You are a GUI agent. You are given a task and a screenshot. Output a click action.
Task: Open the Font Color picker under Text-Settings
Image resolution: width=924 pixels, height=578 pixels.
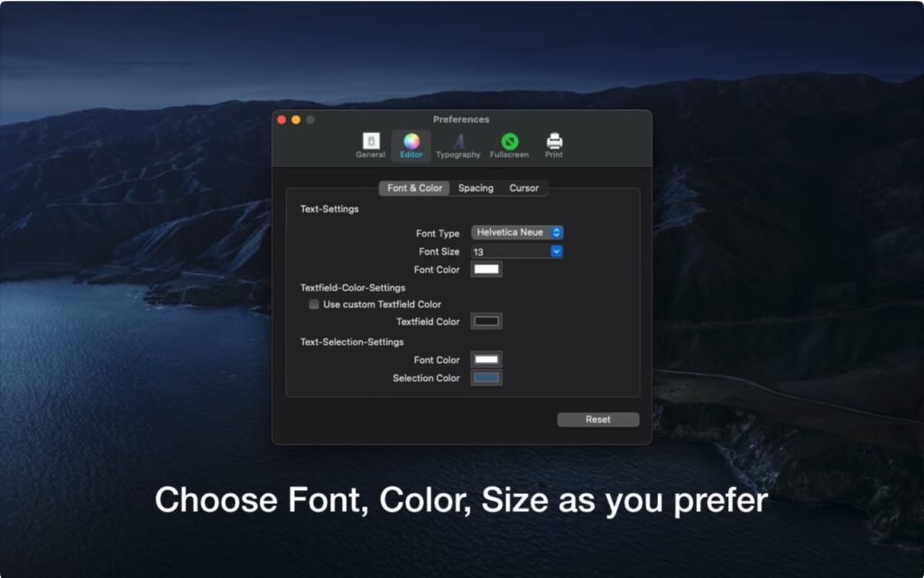pos(485,268)
